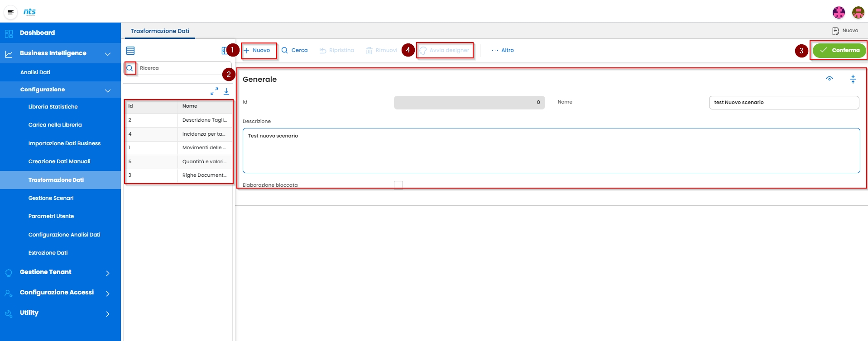Image resolution: width=868 pixels, height=341 pixels.
Task: Select the Righe Document... row
Action: [179, 175]
